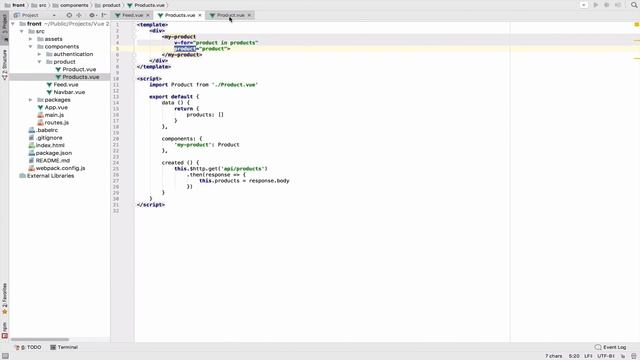Open the TODO tool window

click(28, 347)
